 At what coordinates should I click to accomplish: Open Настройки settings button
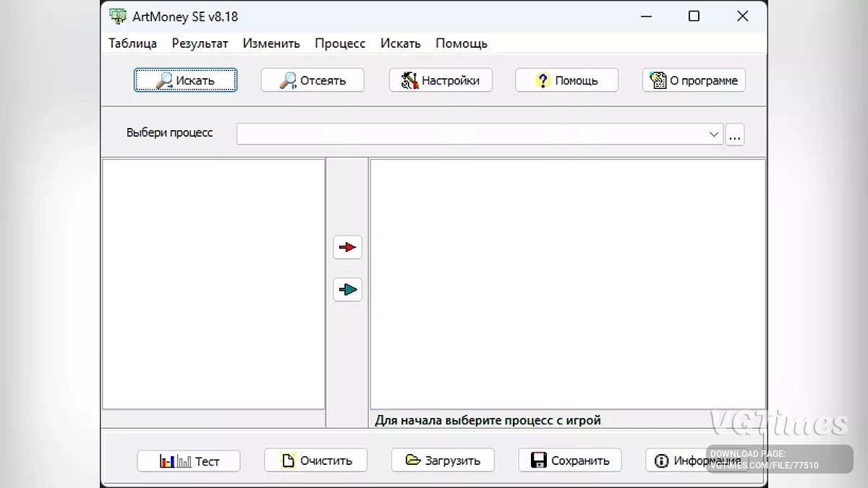coord(441,80)
